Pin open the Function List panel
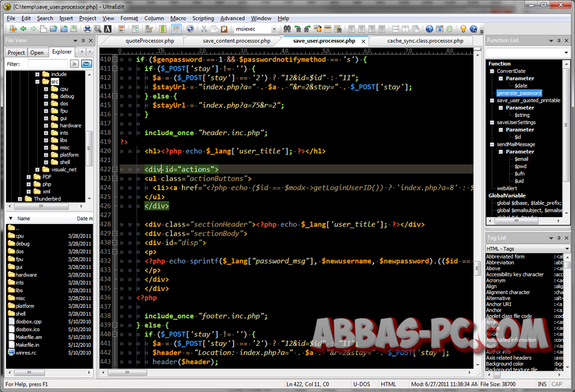 tap(559, 40)
